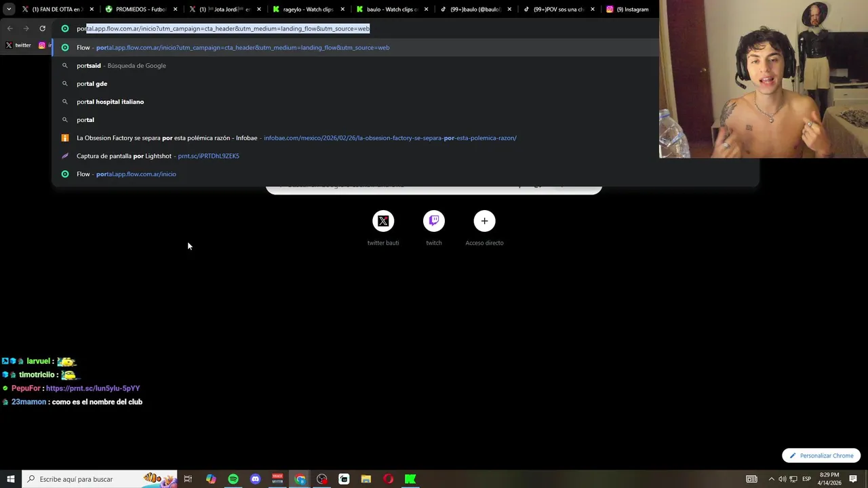Open the volume control in system tray
The image size is (868, 488).
coord(782,479)
